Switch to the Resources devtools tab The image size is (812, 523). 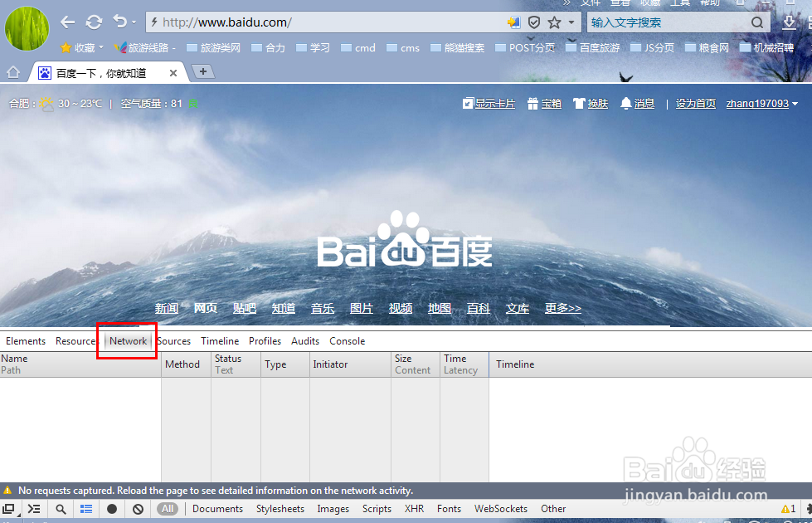75,341
